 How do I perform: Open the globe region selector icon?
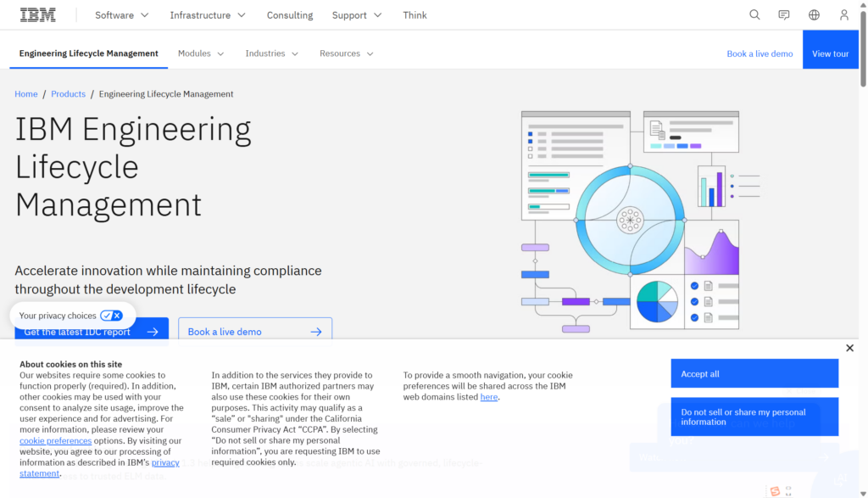pos(814,15)
